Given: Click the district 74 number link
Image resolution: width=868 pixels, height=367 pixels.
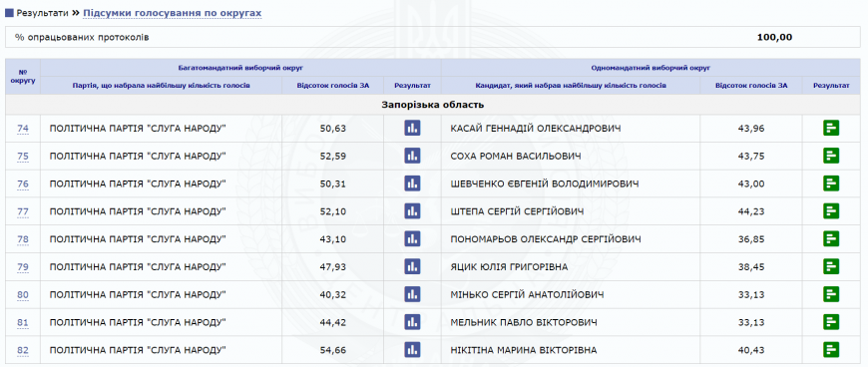Looking at the screenshot, I should [23, 129].
